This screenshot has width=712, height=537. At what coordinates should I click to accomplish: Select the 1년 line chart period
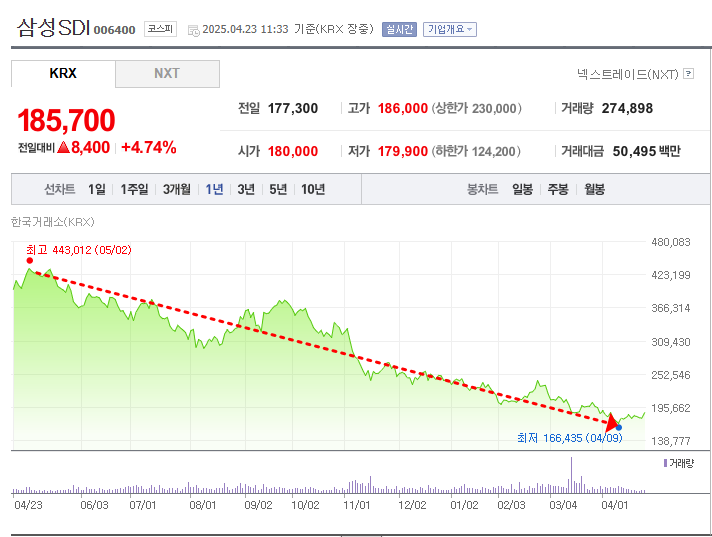click(214, 189)
